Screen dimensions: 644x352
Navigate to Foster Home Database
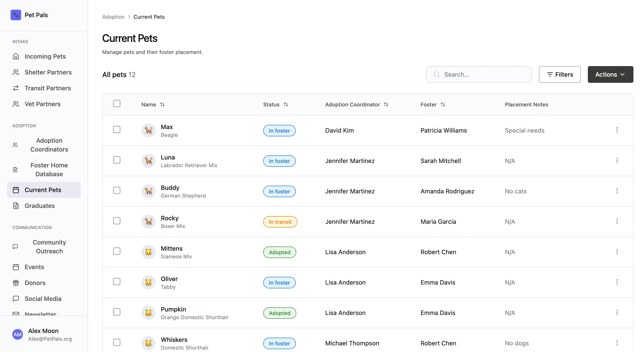tap(44, 170)
